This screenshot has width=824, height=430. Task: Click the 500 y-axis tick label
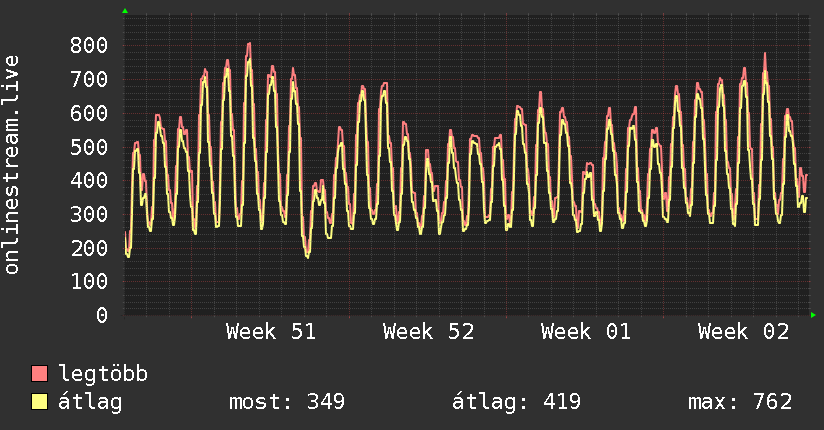[89, 147]
